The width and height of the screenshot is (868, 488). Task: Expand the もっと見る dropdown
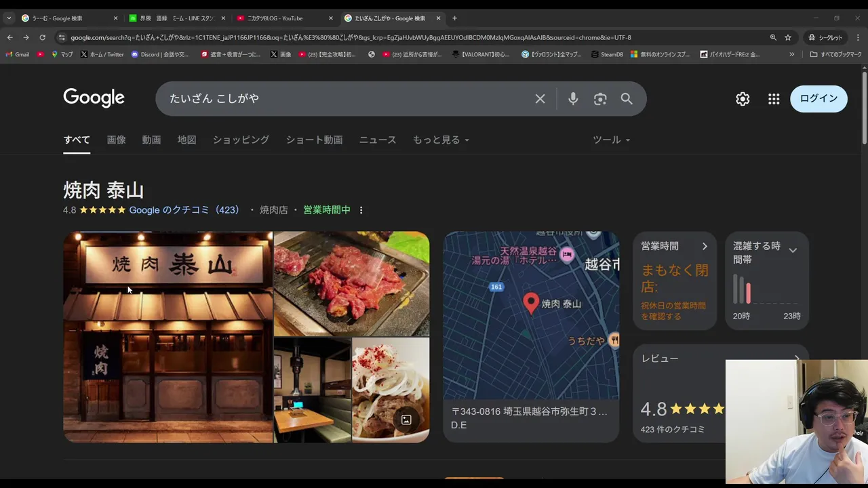click(441, 140)
